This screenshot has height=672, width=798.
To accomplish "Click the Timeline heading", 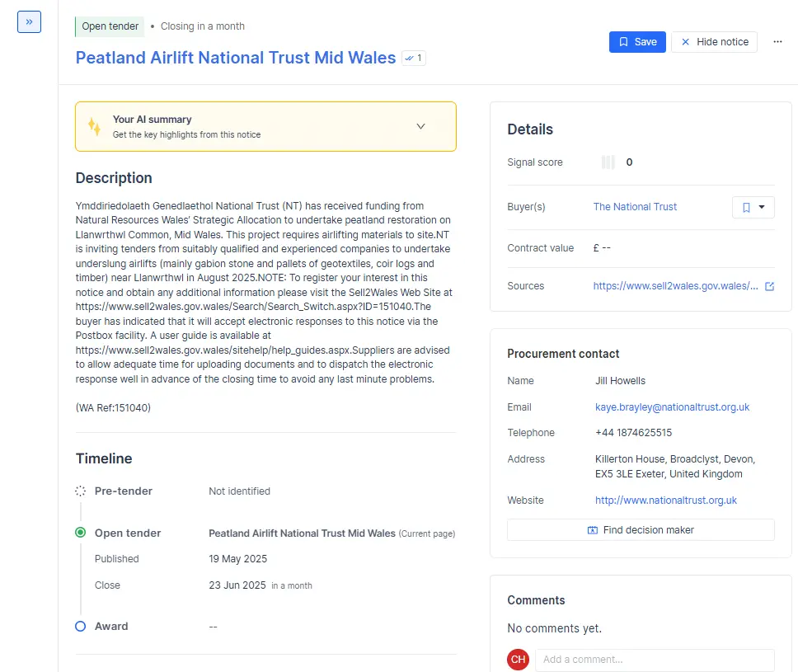I will click(x=104, y=458).
